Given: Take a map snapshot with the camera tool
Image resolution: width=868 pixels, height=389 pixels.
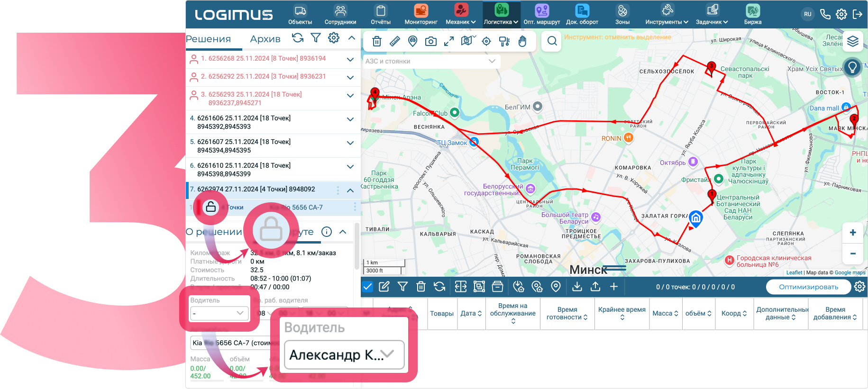Looking at the screenshot, I should [431, 41].
